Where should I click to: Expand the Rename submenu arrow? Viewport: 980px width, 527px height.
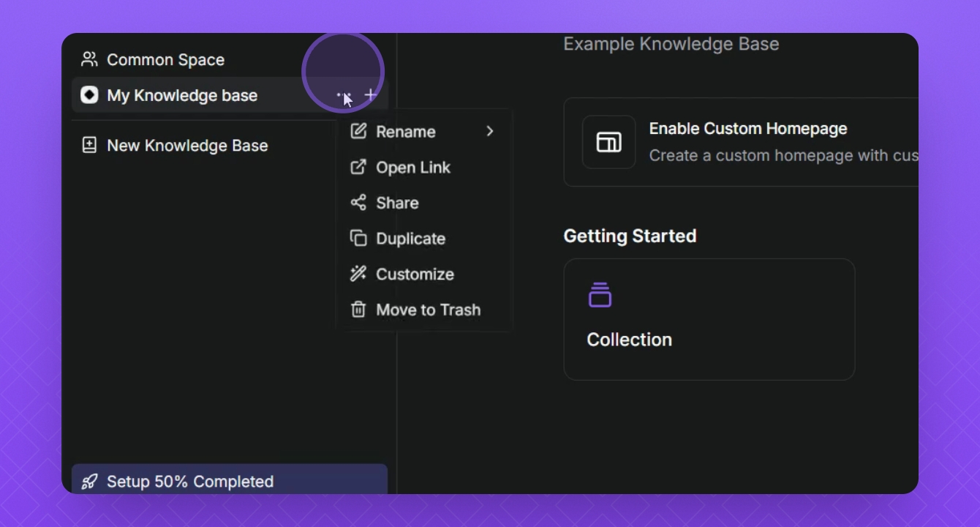[x=490, y=132]
